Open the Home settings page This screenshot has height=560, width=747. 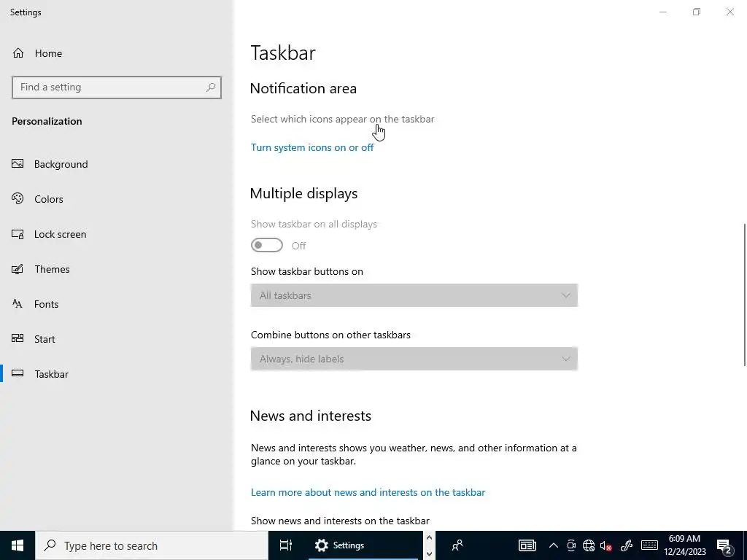(37, 53)
